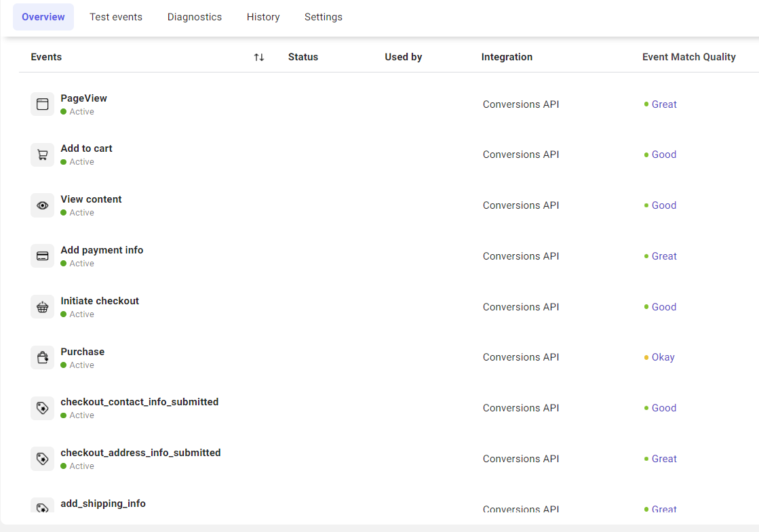This screenshot has width=759, height=532.
Task: Open the Settings tab
Action: (324, 17)
